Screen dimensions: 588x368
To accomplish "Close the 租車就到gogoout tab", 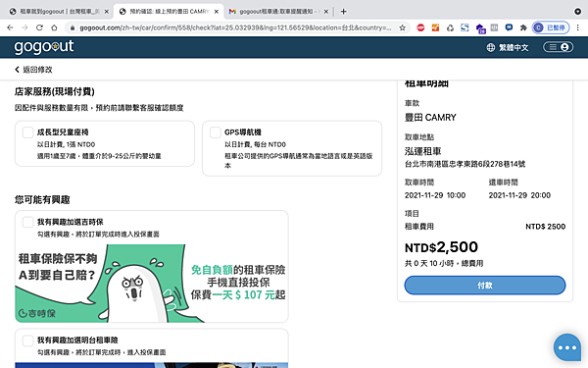I will [107, 12].
